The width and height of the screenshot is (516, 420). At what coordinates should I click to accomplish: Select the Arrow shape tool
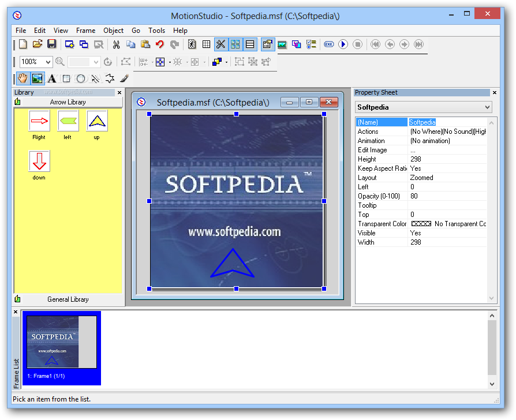coord(110,78)
